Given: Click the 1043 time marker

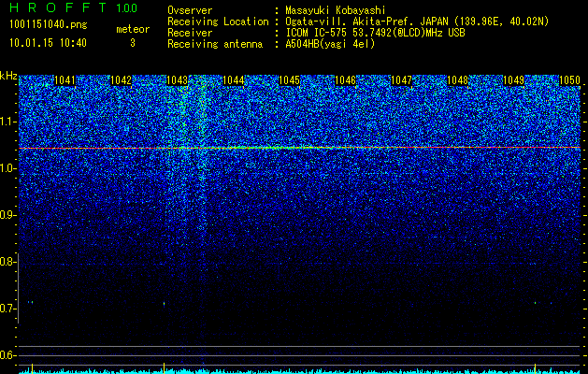Looking at the screenshot, I should point(177,80).
